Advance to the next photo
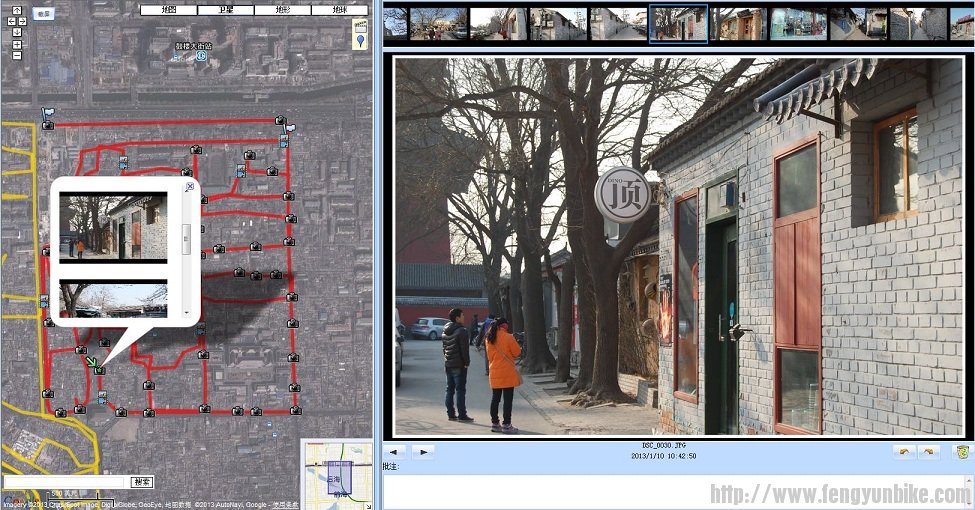The height and width of the screenshot is (510, 975). [422, 452]
